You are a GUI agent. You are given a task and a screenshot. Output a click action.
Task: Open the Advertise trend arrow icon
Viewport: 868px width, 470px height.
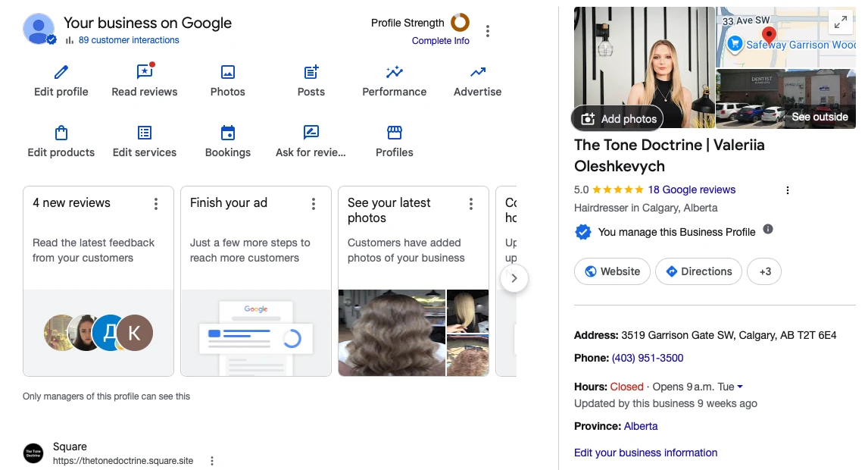478,72
